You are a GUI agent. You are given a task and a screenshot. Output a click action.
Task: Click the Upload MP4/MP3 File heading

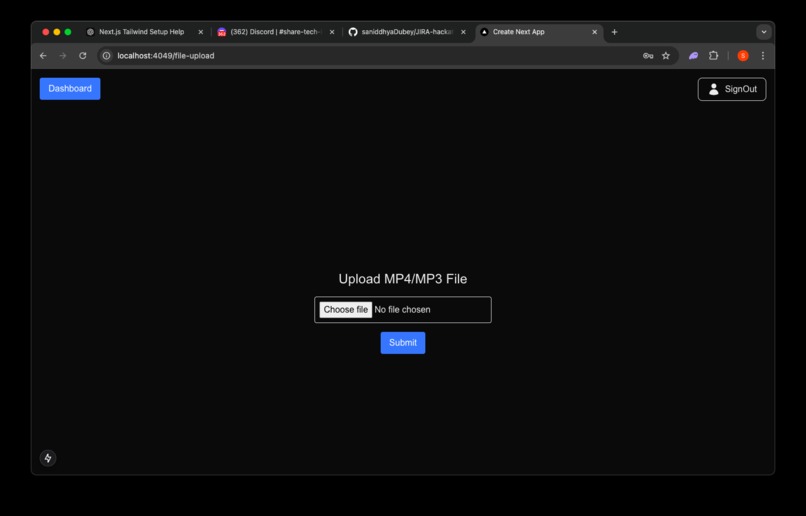[x=403, y=279]
